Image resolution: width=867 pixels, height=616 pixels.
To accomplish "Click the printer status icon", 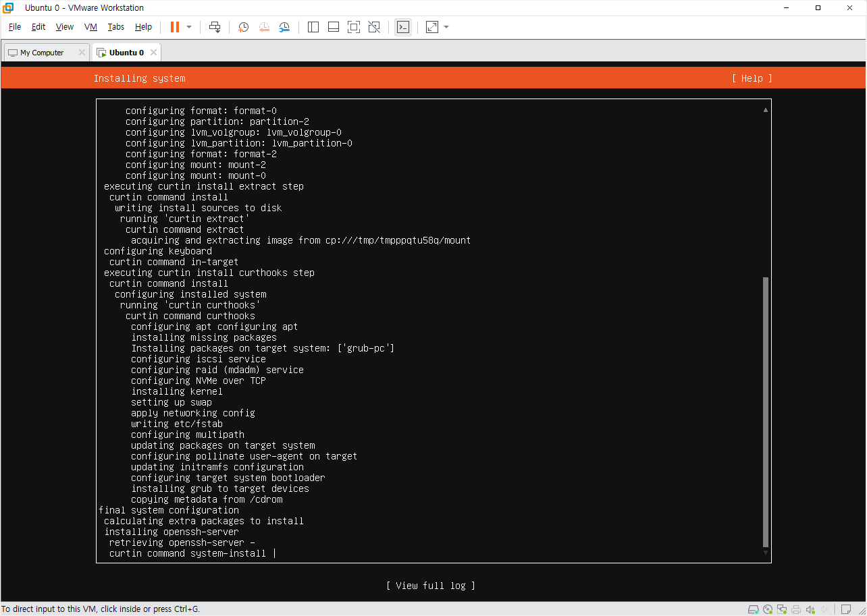I will point(797,609).
